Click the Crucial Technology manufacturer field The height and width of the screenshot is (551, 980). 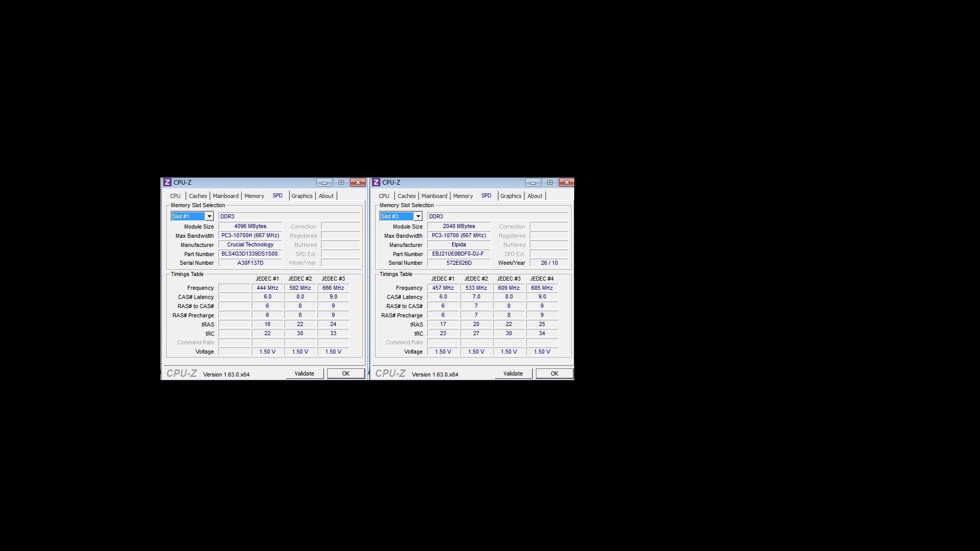point(250,245)
